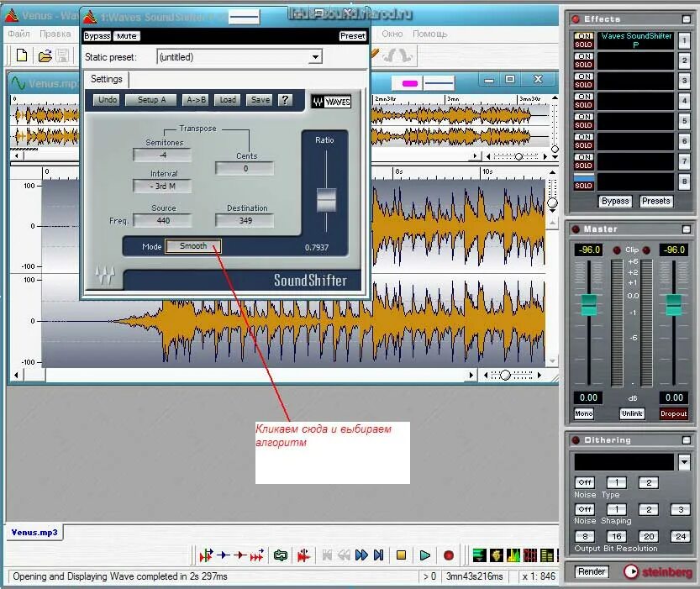Collapse the Dithering panel

(687, 440)
